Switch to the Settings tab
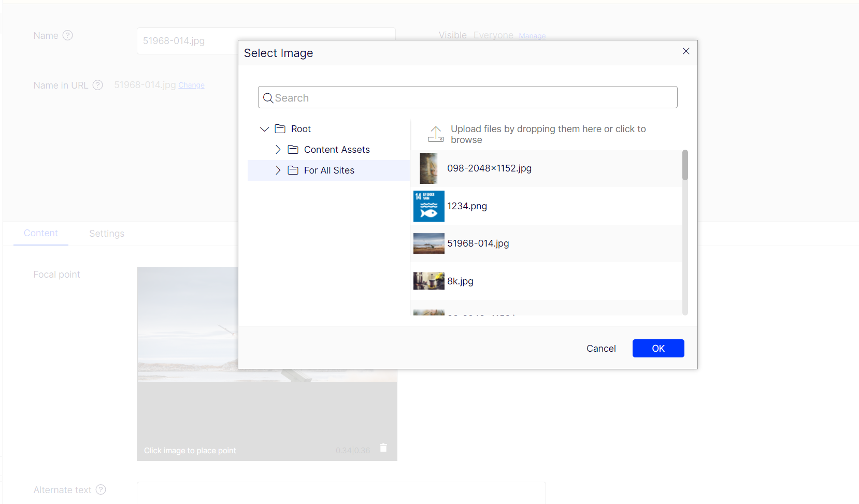The image size is (859, 504). tap(107, 234)
